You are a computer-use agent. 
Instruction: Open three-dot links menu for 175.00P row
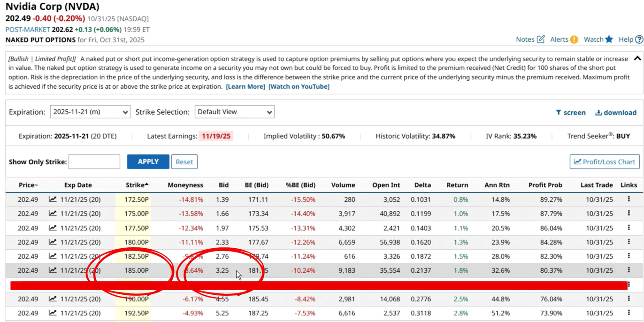[x=629, y=214]
